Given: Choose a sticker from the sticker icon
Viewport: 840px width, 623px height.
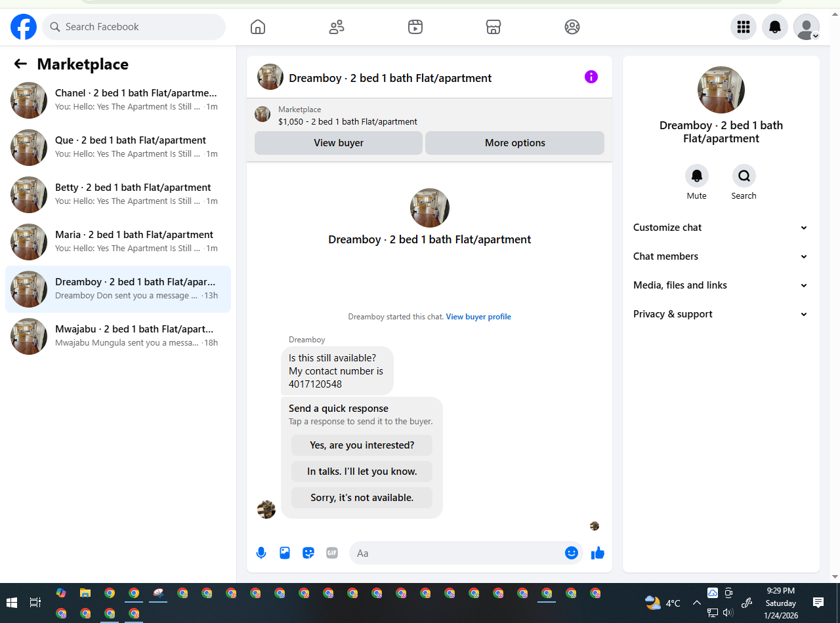Looking at the screenshot, I should pos(308,553).
